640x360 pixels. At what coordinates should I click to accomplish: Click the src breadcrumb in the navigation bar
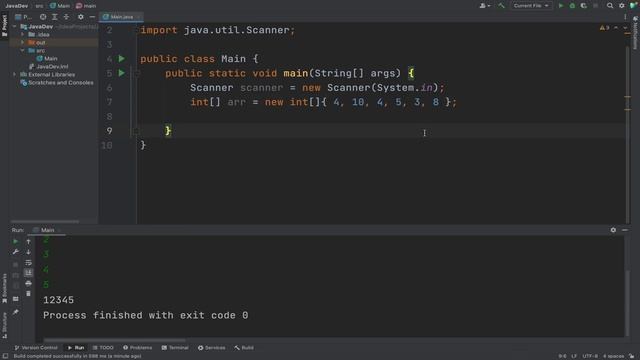coord(39,6)
